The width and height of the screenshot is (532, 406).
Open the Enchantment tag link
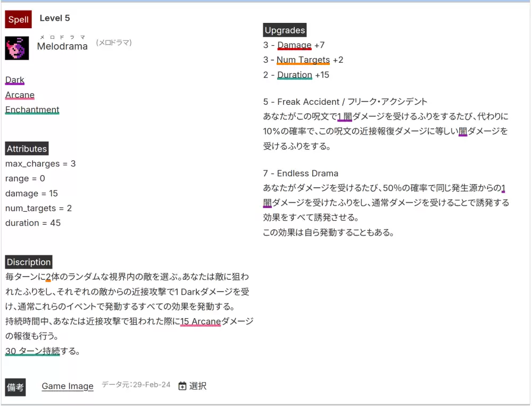pyautogui.click(x=32, y=110)
